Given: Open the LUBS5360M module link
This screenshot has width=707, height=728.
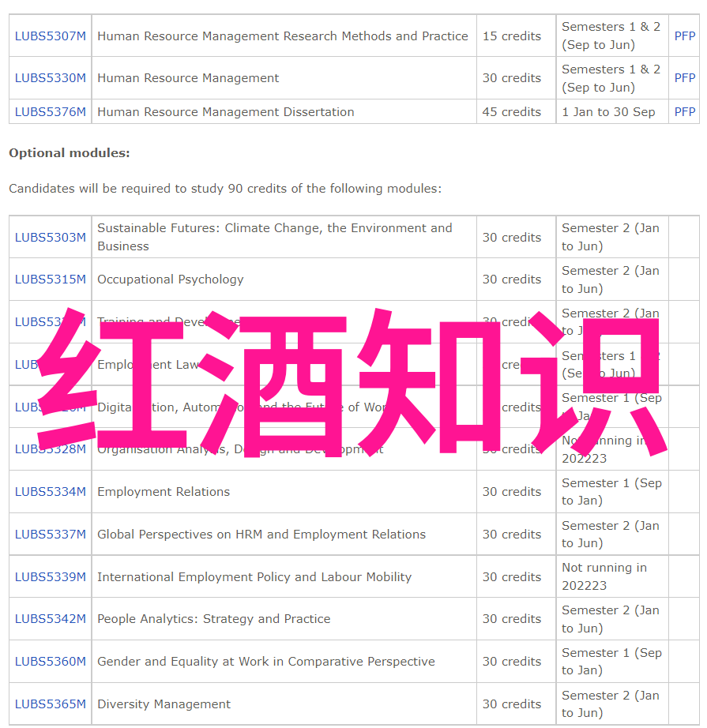Looking at the screenshot, I should pyautogui.click(x=51, y=662).
